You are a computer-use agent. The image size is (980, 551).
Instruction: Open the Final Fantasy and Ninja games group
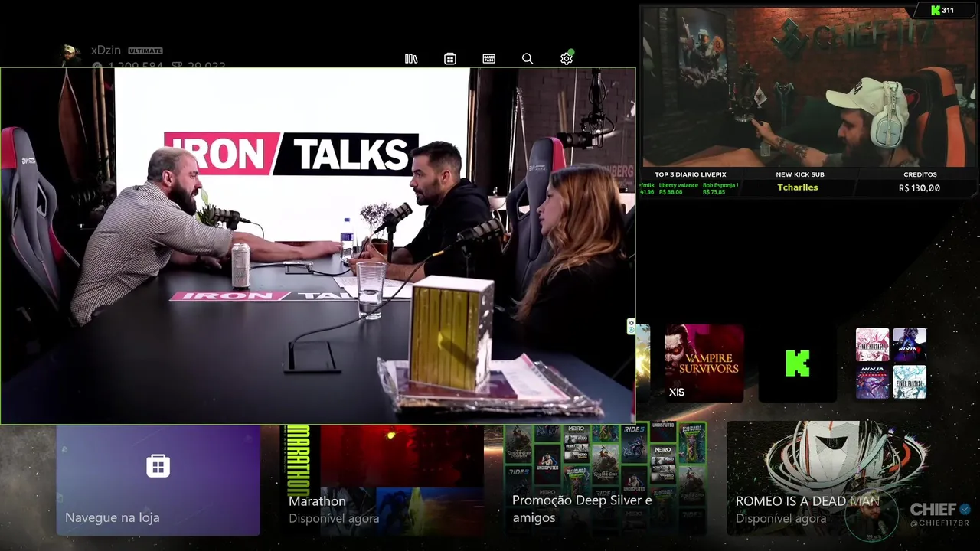pos(891,364)
